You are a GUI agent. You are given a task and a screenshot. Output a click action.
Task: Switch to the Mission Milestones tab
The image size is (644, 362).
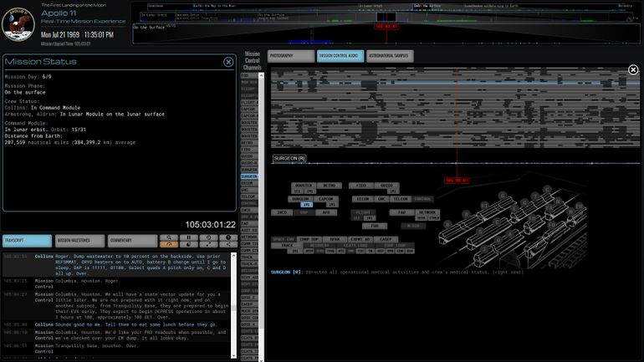tap(79, 241)
